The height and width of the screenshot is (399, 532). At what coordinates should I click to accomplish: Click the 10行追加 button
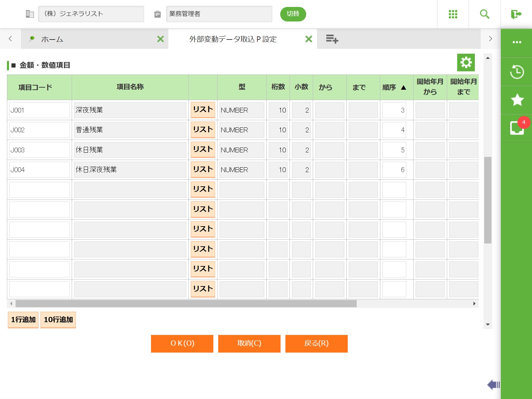[x=58, y=320]
